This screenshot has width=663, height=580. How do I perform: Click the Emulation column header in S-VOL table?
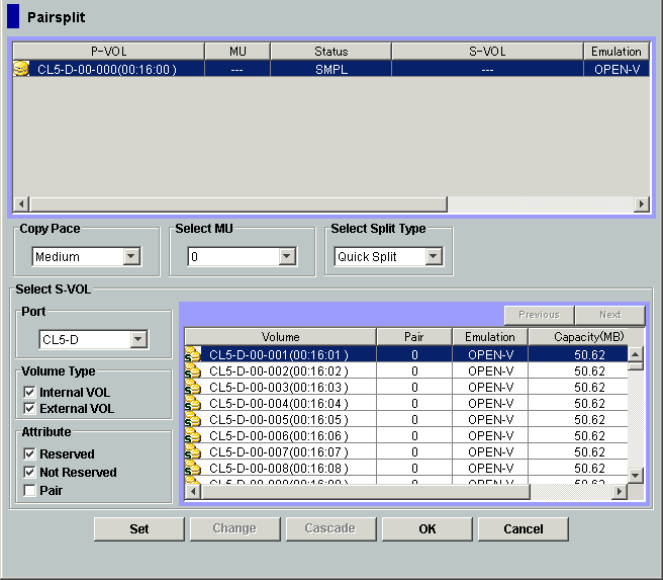click(490, 337)
